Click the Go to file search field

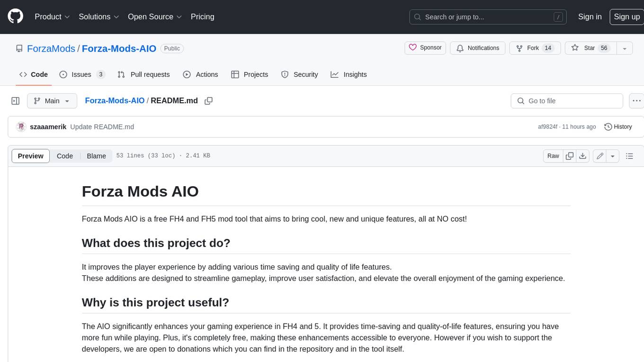[x=567, y=101]
